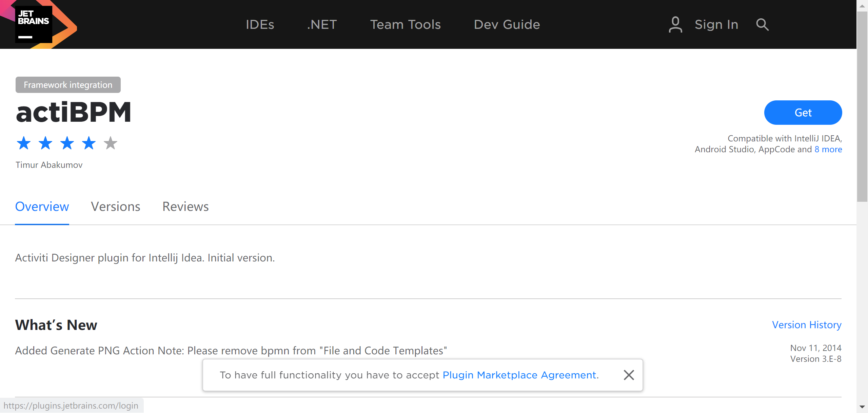The image size is (868, 413).
Task: Click the blue Get button
Action: coord(803,113)
